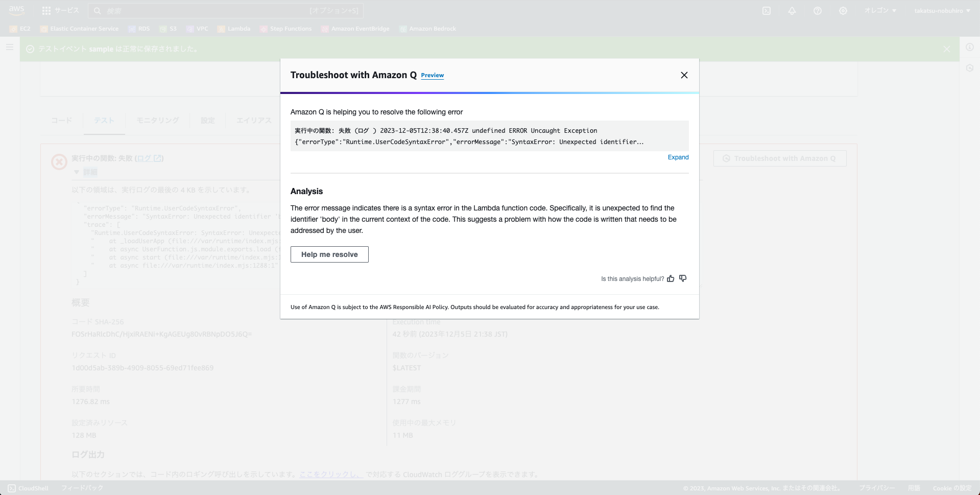The width and height of the screenshot is (980, 495).
Task: Click the AWS logo home icon
Action: pyautogui.click(x=16, y=10)
